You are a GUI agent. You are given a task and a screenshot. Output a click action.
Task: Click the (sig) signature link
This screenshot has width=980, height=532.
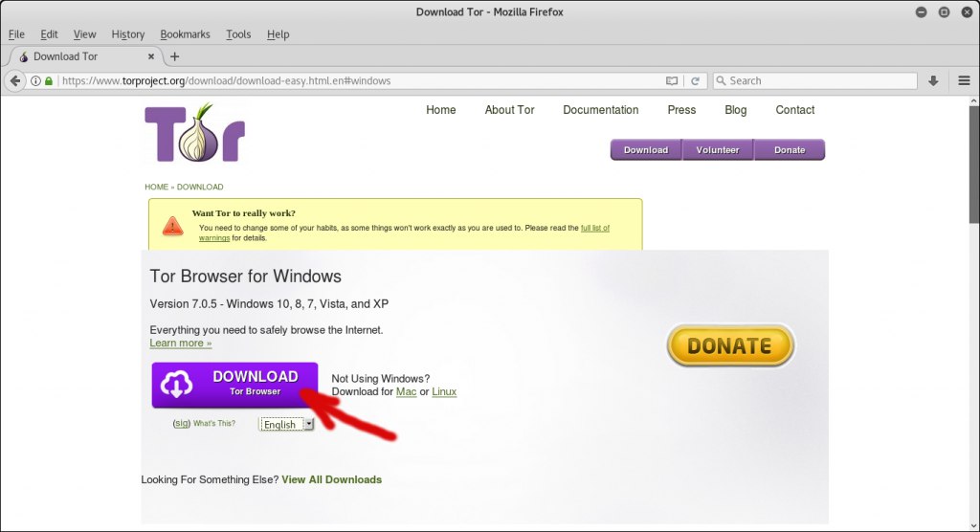[x=181, y=423]
